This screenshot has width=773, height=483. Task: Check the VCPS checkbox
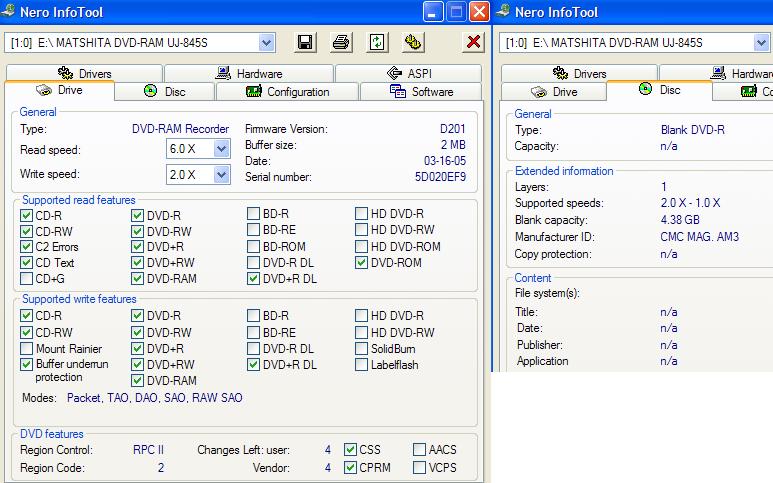(420, 467)
